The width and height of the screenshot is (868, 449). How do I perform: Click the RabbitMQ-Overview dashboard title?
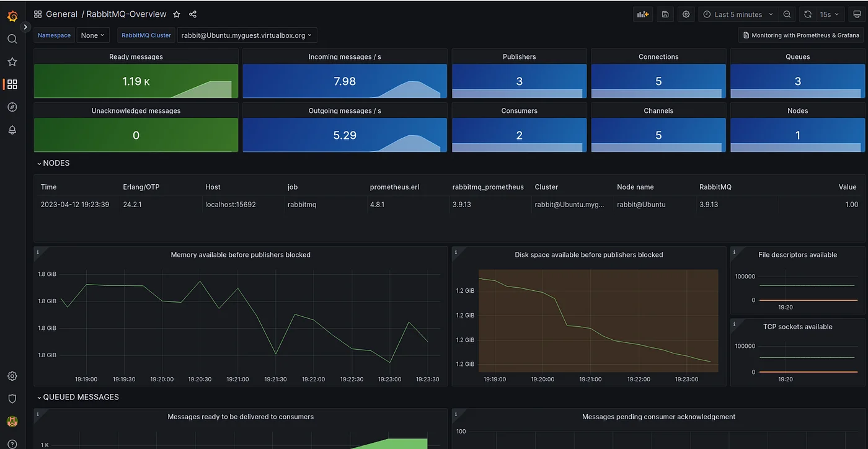point(126,14)
